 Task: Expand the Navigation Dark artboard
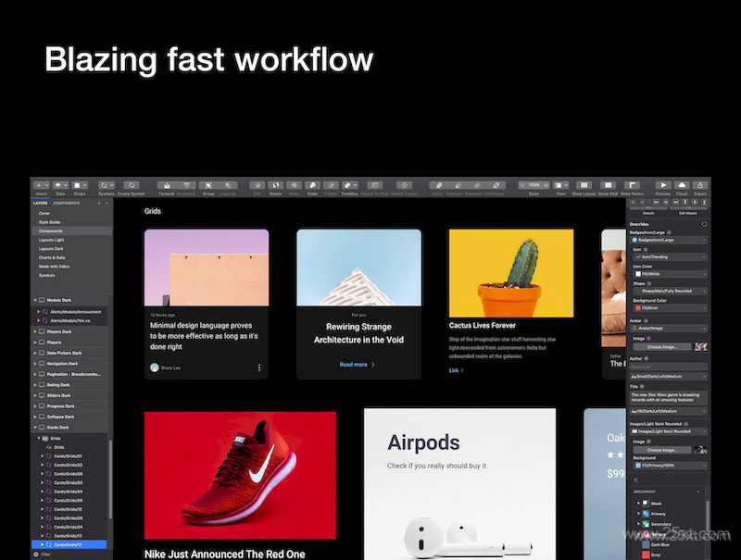(x=35, y=364)
